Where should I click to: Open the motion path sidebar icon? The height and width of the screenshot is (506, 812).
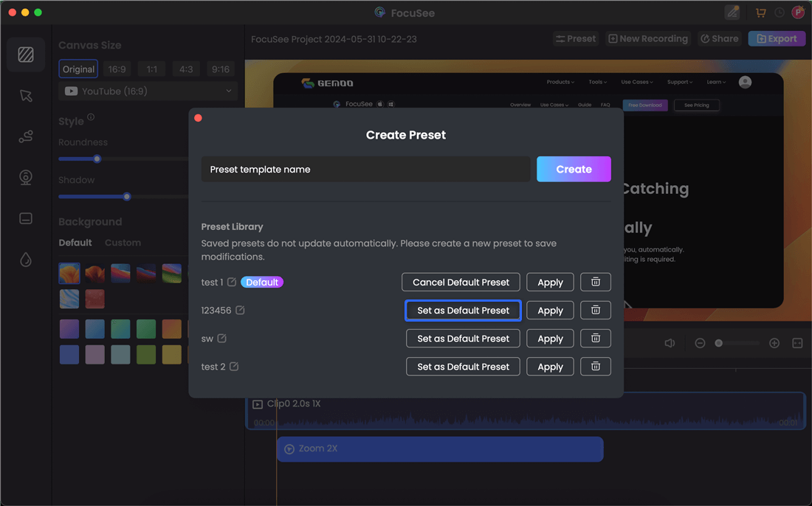(26, 136)
